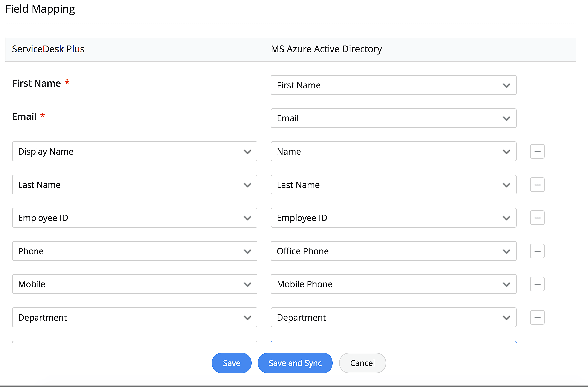
Task: Delete the Employee ID mapping row
Action: coord(537,218)
